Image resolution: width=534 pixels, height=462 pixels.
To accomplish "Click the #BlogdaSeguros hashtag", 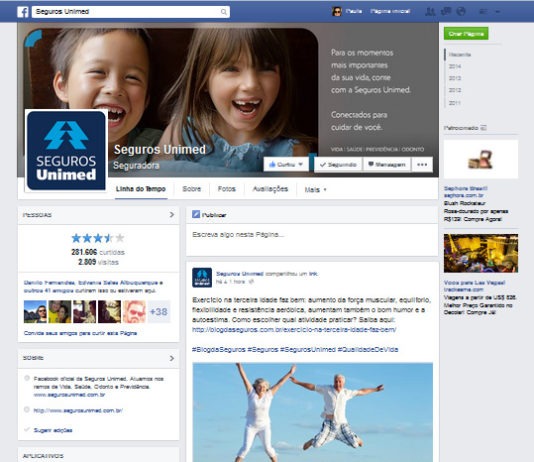I will click(x=219, y=349).
